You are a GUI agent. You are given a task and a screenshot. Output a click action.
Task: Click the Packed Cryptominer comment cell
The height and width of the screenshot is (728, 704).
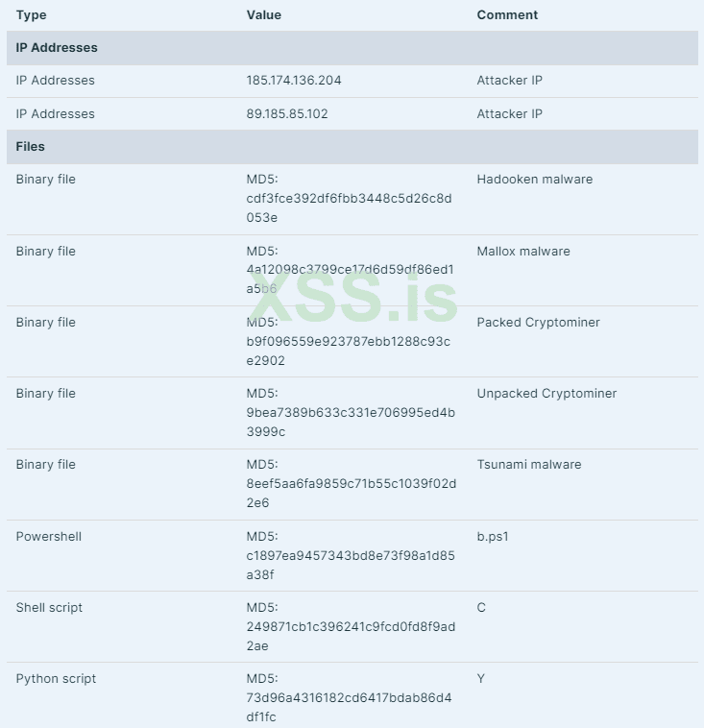point(538,323)
